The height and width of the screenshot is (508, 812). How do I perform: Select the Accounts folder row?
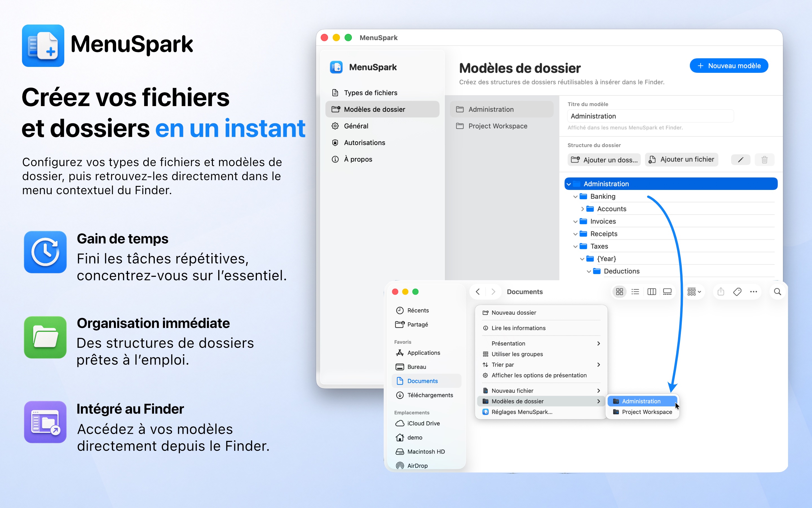click(x=671, y=209)
